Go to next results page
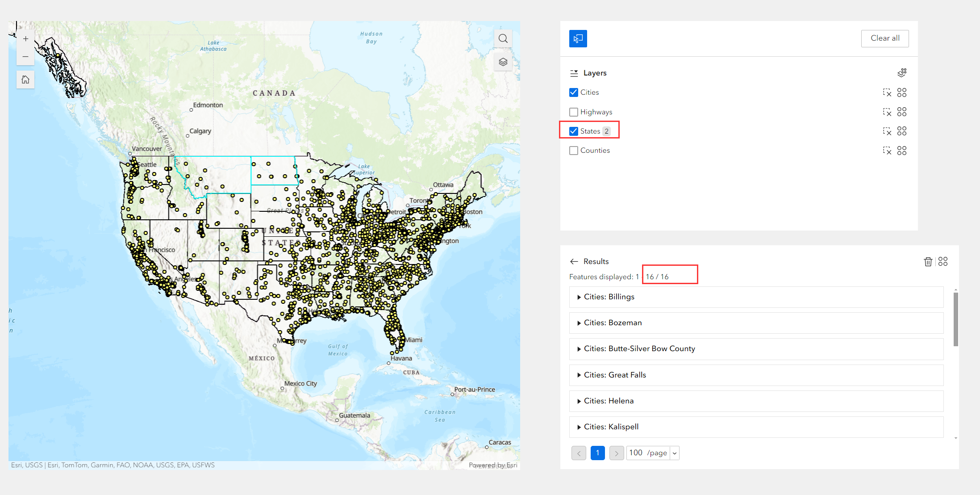This screenshot has width=980, height=495. point(617,453)
